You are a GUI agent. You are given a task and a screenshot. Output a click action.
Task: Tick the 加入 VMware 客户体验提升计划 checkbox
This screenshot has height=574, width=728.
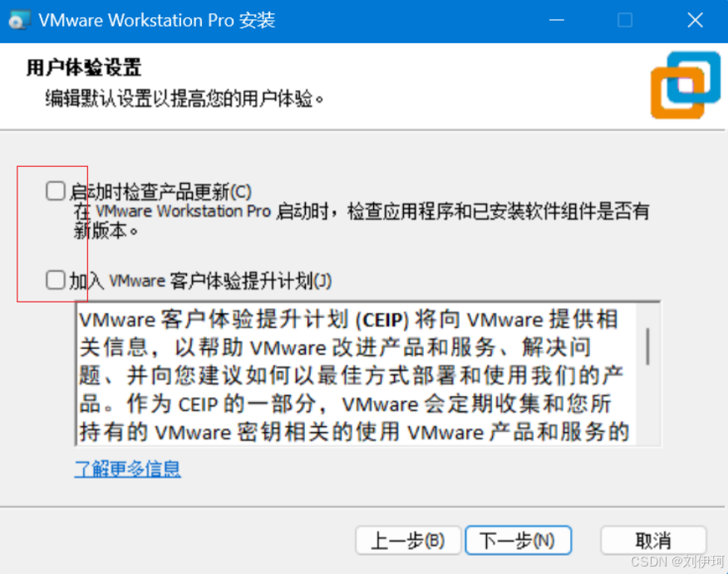click(x=55, y=280)
